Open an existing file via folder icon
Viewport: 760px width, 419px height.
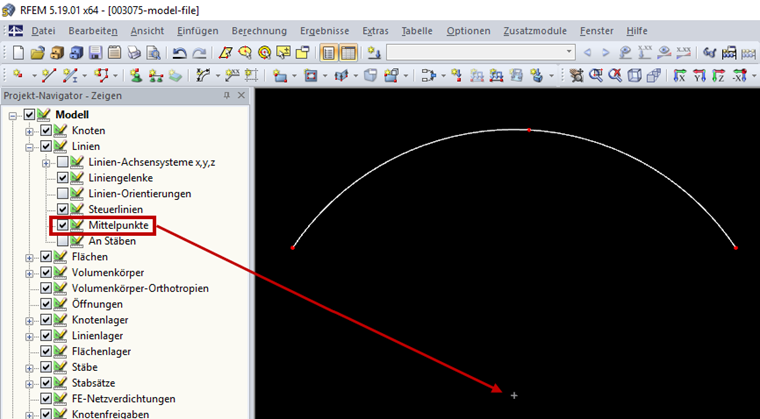(x=37, y=52)
